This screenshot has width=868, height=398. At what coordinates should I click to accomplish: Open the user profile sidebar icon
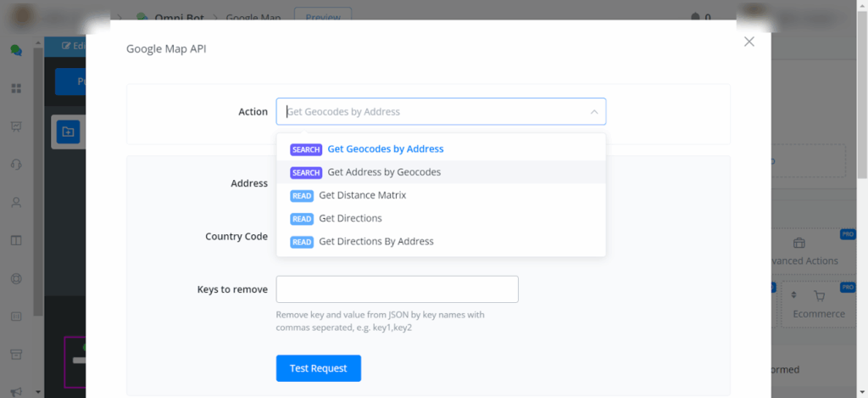(16, 203)
